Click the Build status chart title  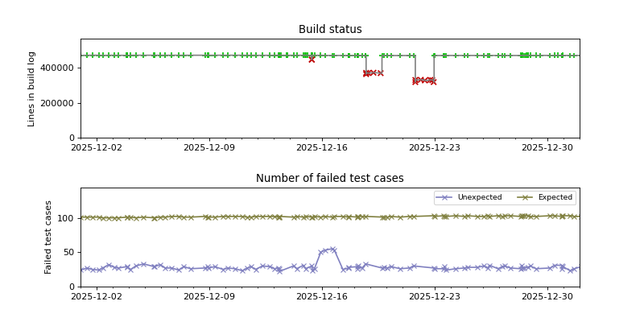click(x=330, y=30)
